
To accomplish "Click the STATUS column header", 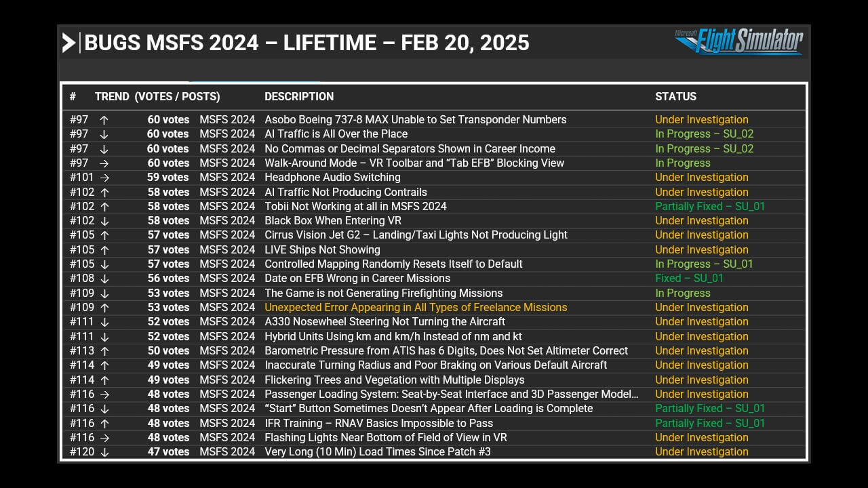I will pos(675,96).
